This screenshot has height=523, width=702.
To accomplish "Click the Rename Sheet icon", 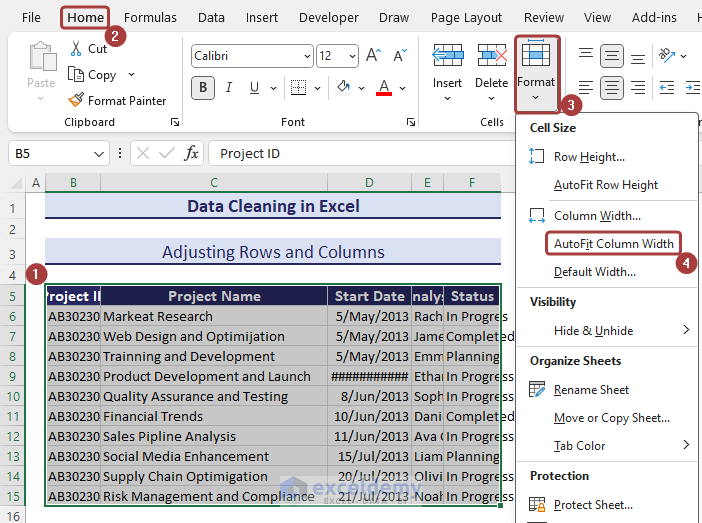I will point(537,390).
